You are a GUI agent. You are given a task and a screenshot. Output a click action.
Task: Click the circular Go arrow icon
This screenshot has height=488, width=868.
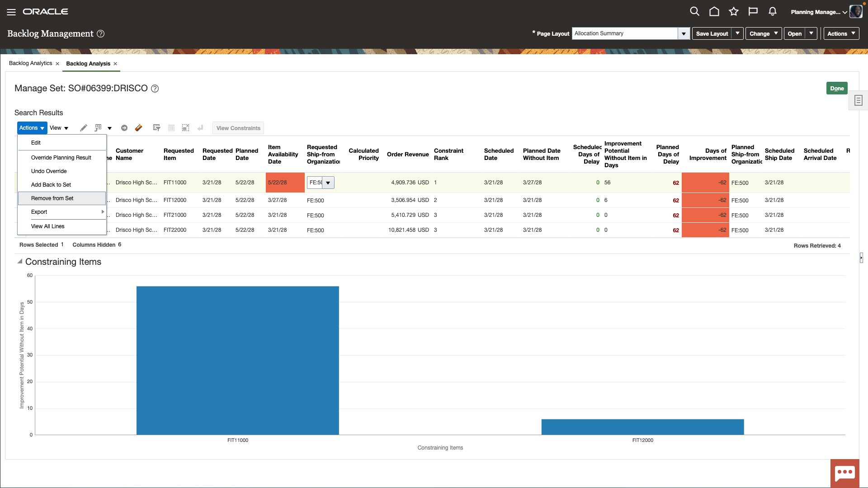click(x=124, y=128)
